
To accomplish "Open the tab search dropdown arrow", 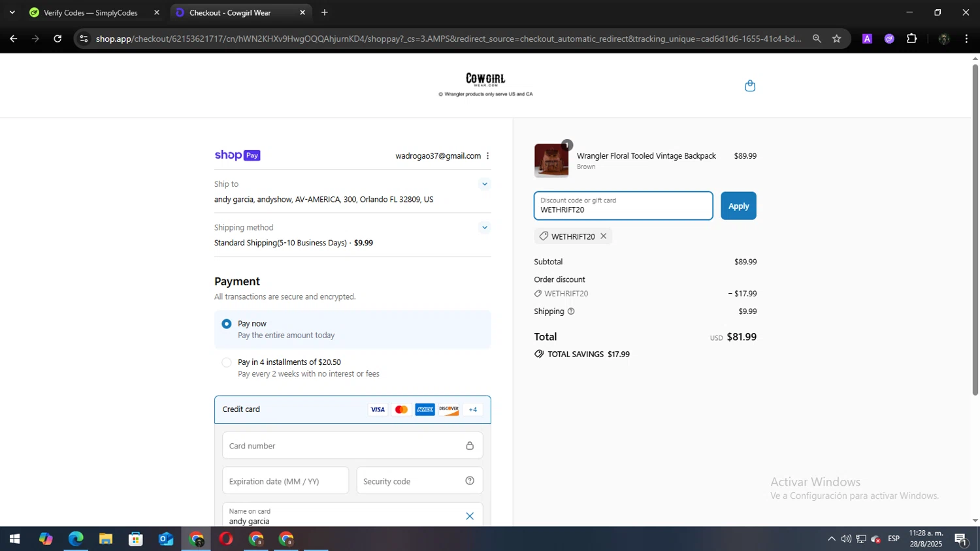I will tap(12, 12).
